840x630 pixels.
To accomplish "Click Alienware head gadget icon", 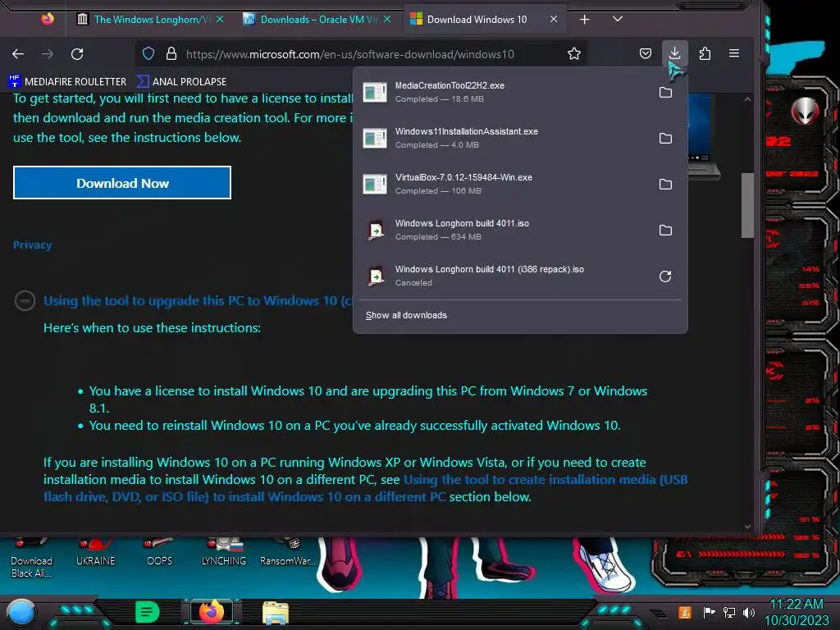I will click(x=806, y=112).
